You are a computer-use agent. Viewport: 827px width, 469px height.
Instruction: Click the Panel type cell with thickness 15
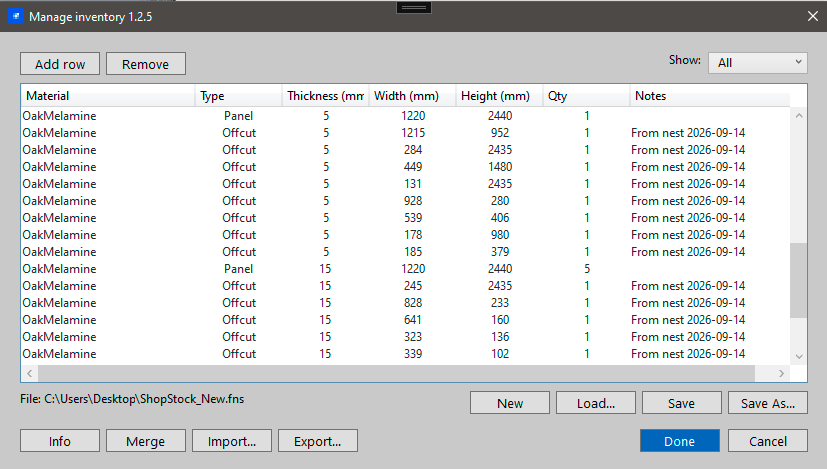(x=238, y=269)
